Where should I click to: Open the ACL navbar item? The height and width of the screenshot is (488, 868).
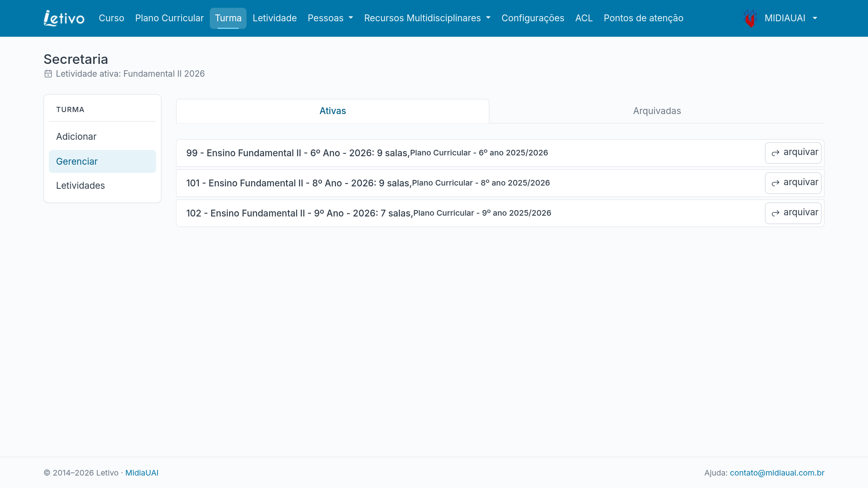tap(584, 18)
